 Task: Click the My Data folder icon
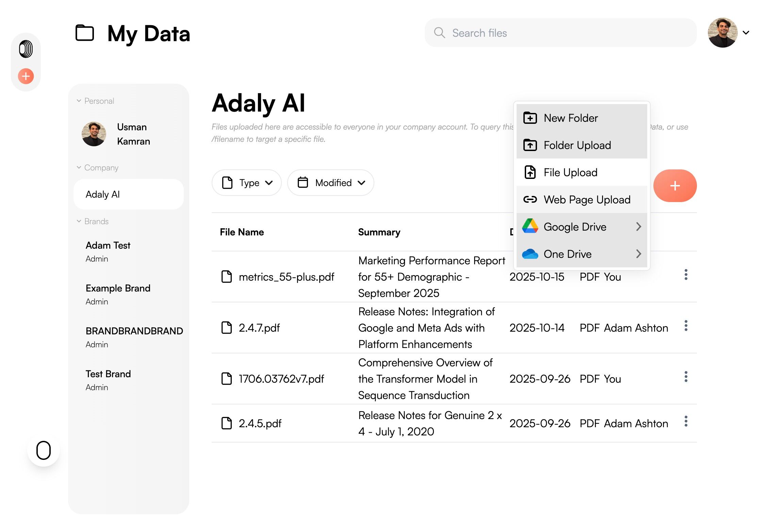[x=85, y=33]
